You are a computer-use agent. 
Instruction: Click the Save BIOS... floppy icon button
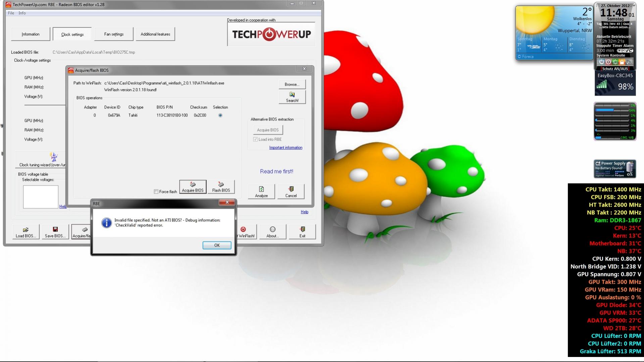coord(55,232)
